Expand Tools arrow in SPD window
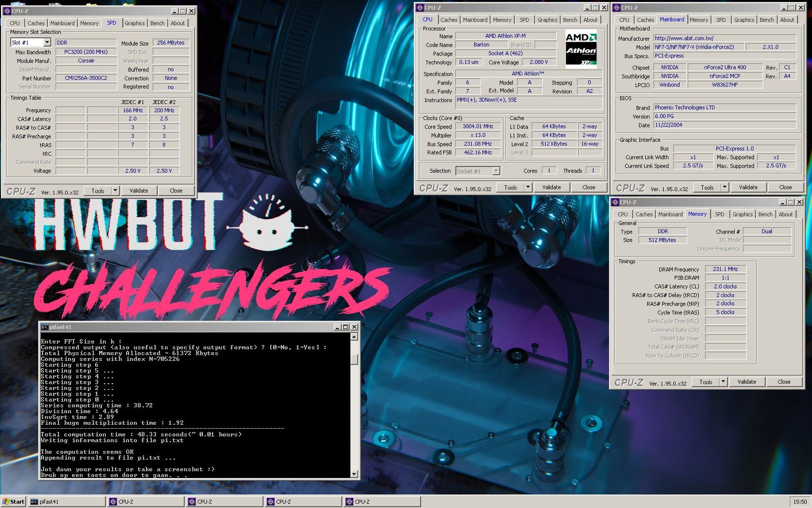Image resolution: width=812 pixels, height=508 pixels. point(115,191)
